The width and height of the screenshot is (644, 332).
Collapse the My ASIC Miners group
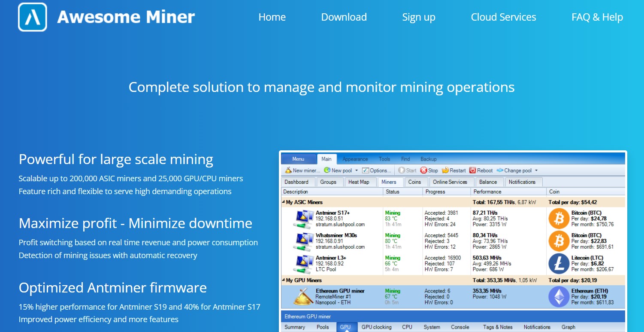(283, 202)
